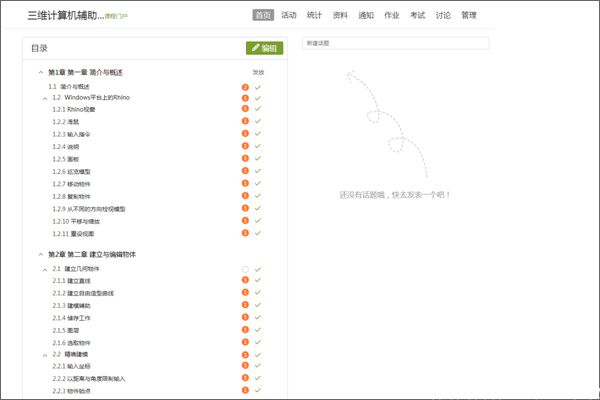This screenshot has height=400, width=600.
Task: Click the orange badge next to 1.2.1 Rhino视窗
Action: pos(245,110)
